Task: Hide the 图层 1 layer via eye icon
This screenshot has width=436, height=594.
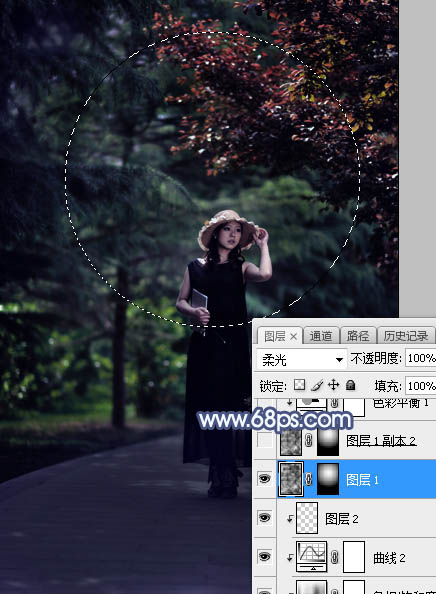Action: click(264, 479)
